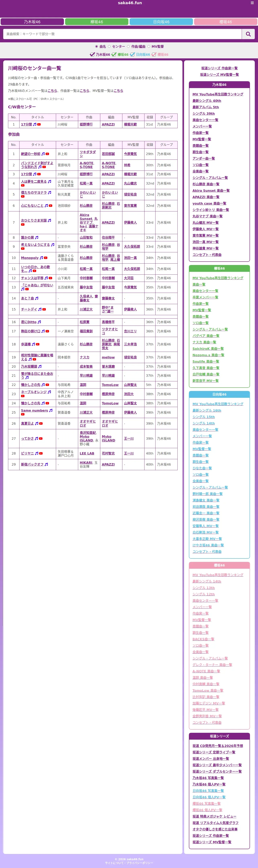Uncheck the 欅坂46 filter checkbox
This screenshot has width=258, height=868.
pyautogui.click(x=114, y=54)
